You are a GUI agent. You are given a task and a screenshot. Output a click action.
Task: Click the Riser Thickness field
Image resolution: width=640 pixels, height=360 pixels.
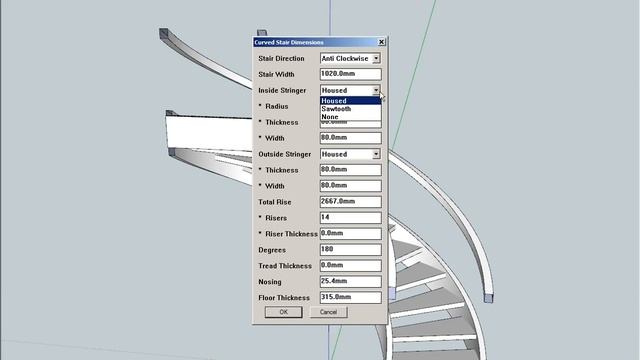coord(351,233)
